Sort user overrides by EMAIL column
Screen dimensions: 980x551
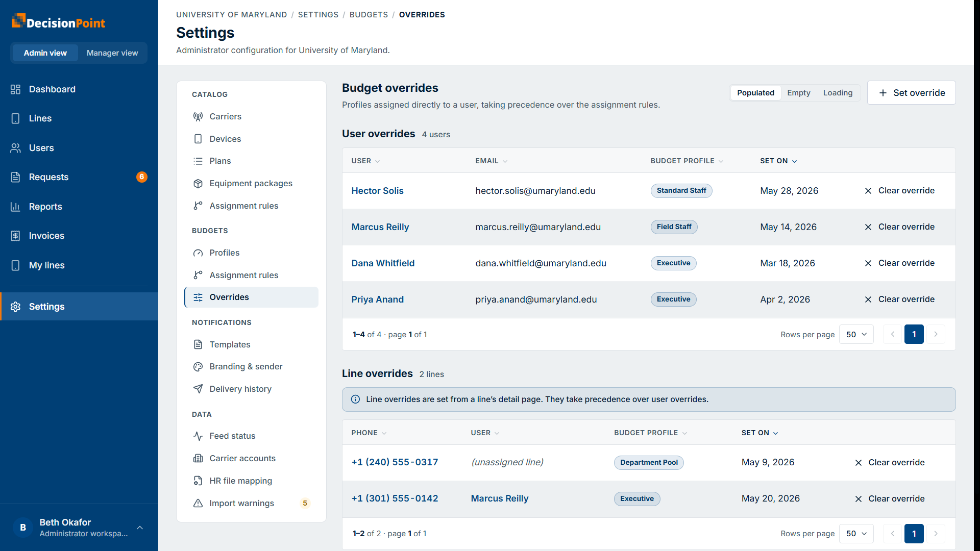click(x=491, y=161)
